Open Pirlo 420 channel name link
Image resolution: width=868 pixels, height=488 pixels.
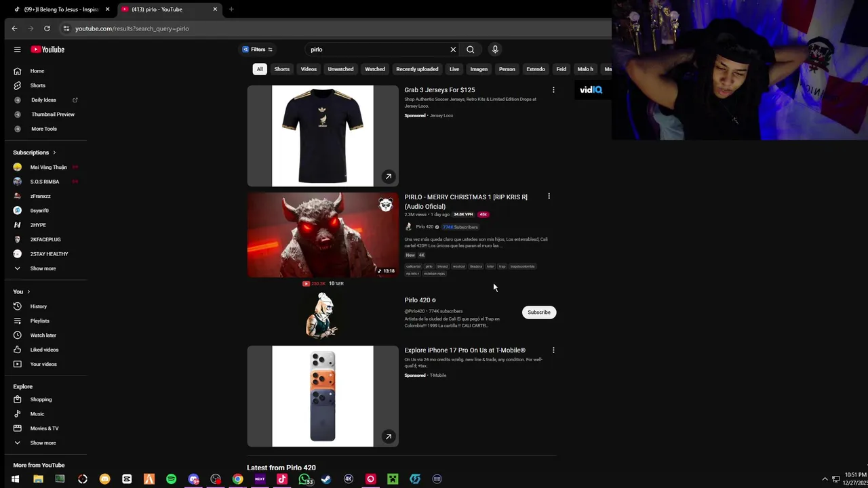[x=417, y=300]
